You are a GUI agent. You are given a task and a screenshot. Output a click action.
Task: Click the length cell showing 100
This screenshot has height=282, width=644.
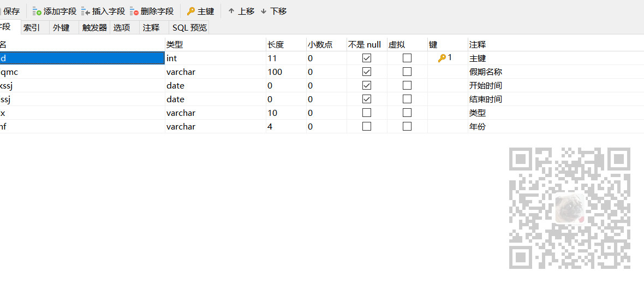pyautogui.click(x=286, y=72)
